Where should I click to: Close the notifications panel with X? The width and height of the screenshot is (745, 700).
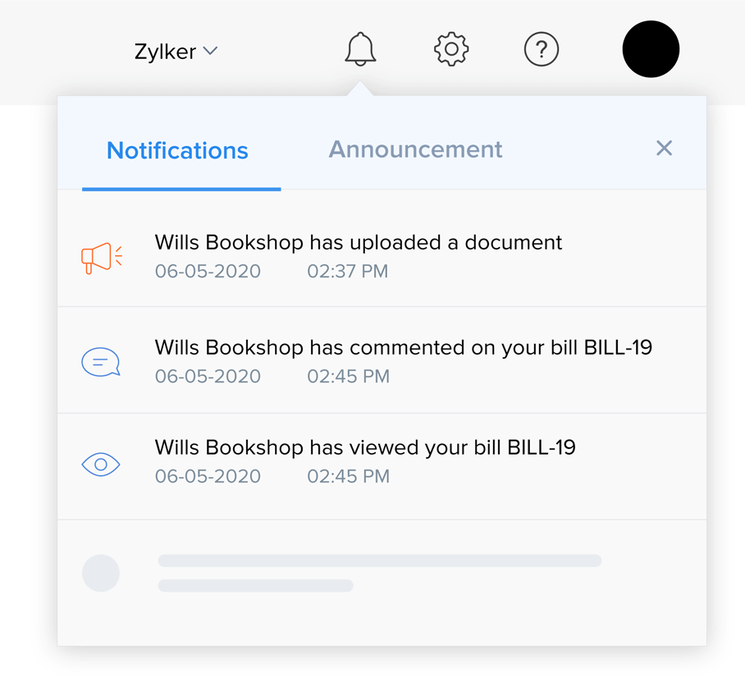tap(664, 149)
